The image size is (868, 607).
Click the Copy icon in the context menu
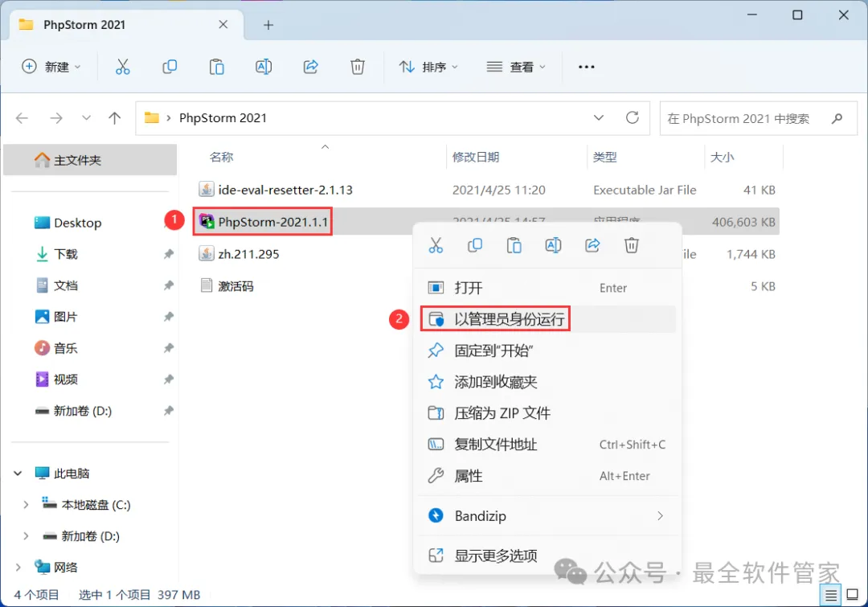[x=475, y=245]
